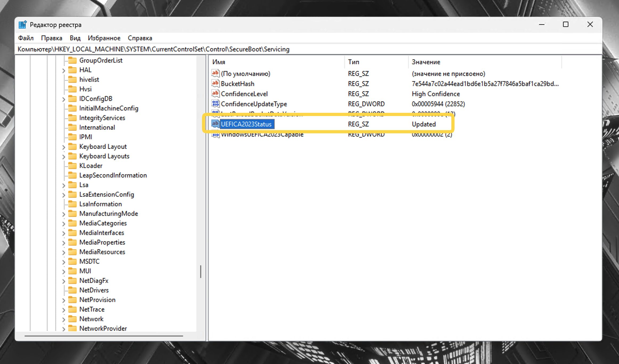Screen dimensions: 619x364
Task: Expand the IDConfigDB tree node
Action: coord(64,99)
